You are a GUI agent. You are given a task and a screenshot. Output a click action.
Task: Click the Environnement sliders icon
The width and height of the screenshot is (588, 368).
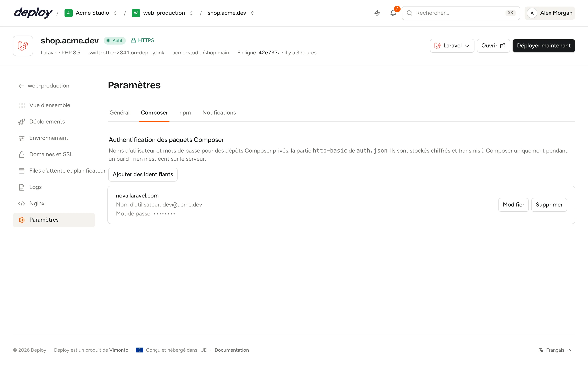pyautogui.click(x=22, y=138)
